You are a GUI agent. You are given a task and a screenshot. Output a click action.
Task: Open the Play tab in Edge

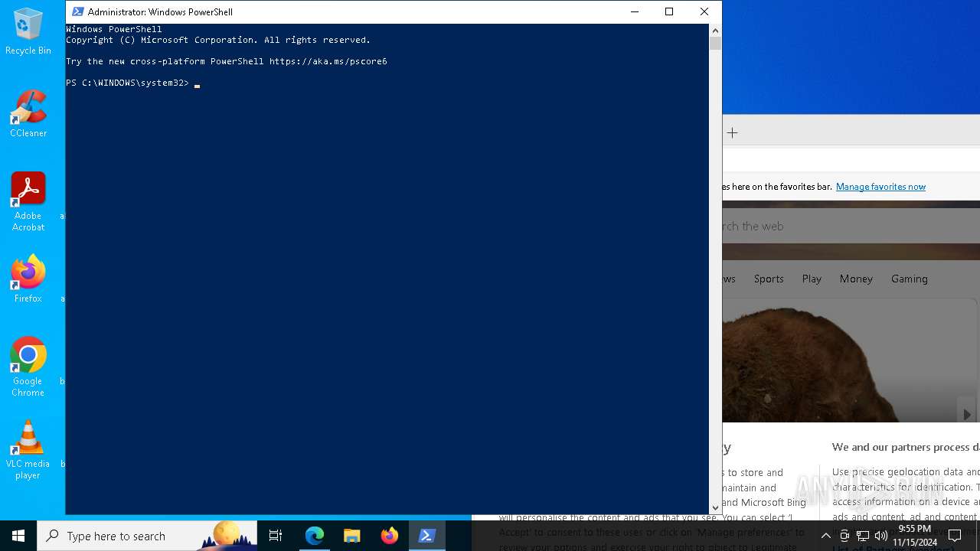coord(812,279)
